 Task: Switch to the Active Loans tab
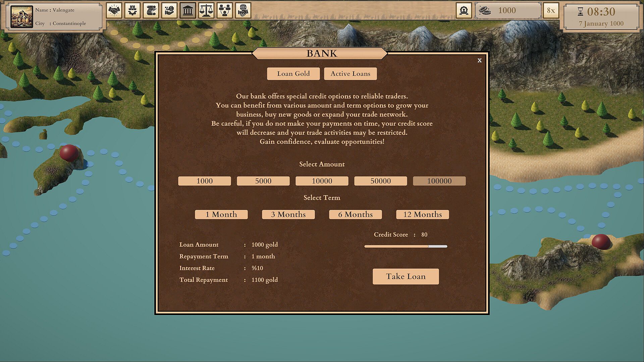tap(350, 74)
